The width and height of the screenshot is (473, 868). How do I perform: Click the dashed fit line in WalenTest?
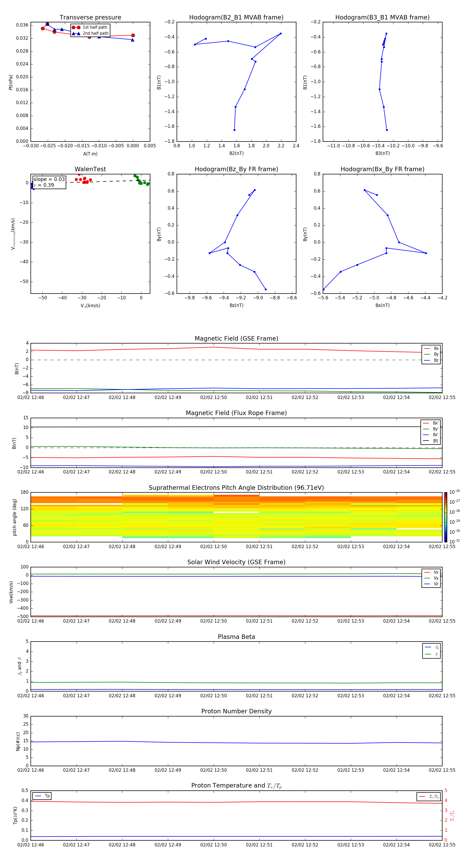tap(108, 181)
